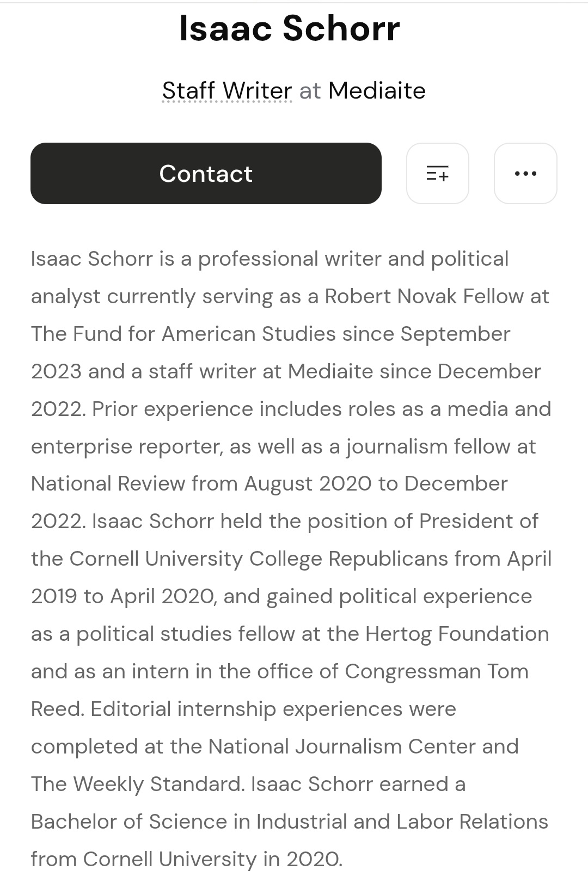The width and height of the screenshot is (588, 882).
Task: Click the Contact button
Action: 206,174
